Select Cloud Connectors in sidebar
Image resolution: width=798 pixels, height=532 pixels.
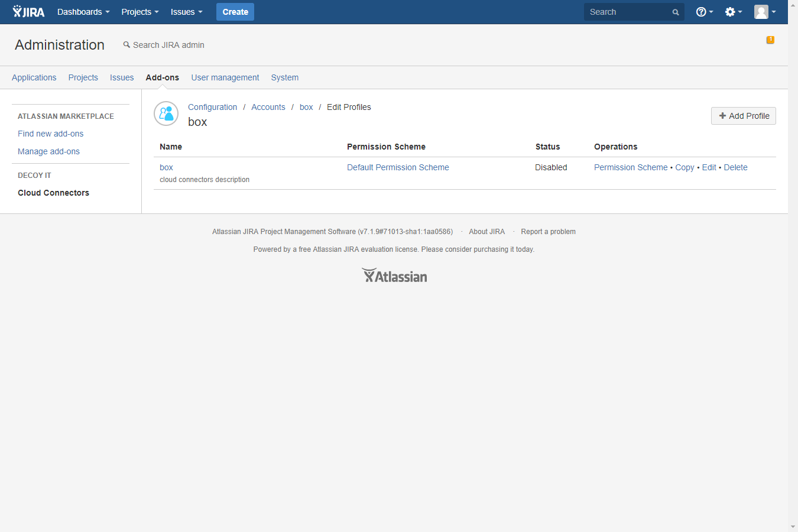click(x=53, y=193)
